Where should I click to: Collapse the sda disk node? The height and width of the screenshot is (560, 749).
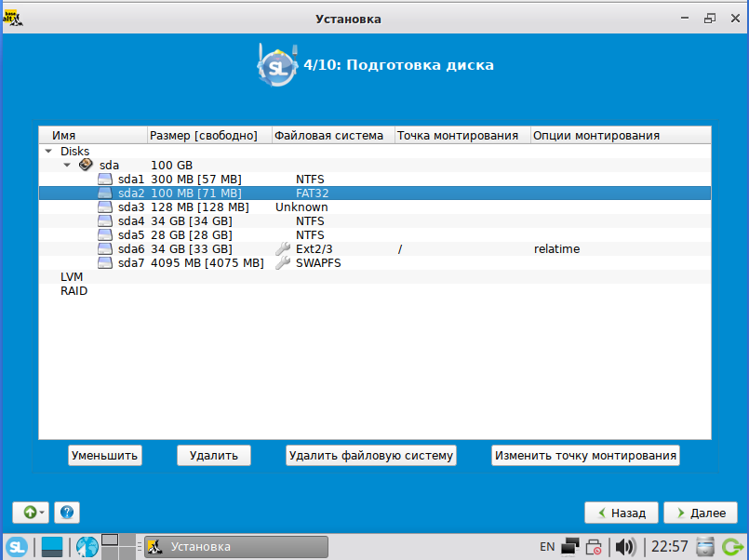[67, 165]
